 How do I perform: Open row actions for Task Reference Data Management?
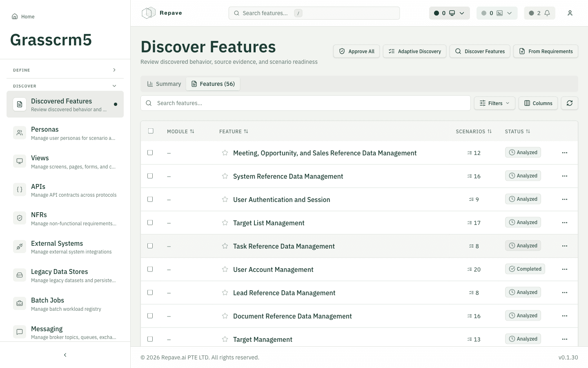[x=565, y=246]
